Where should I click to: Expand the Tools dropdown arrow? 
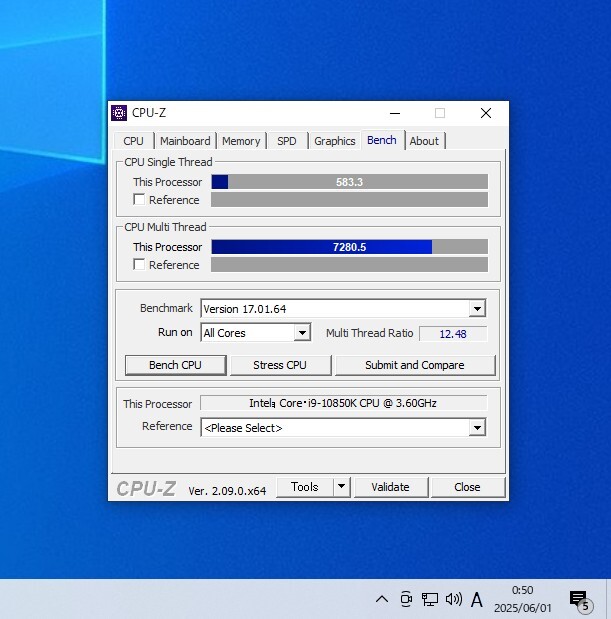click(x=342, y=487)
